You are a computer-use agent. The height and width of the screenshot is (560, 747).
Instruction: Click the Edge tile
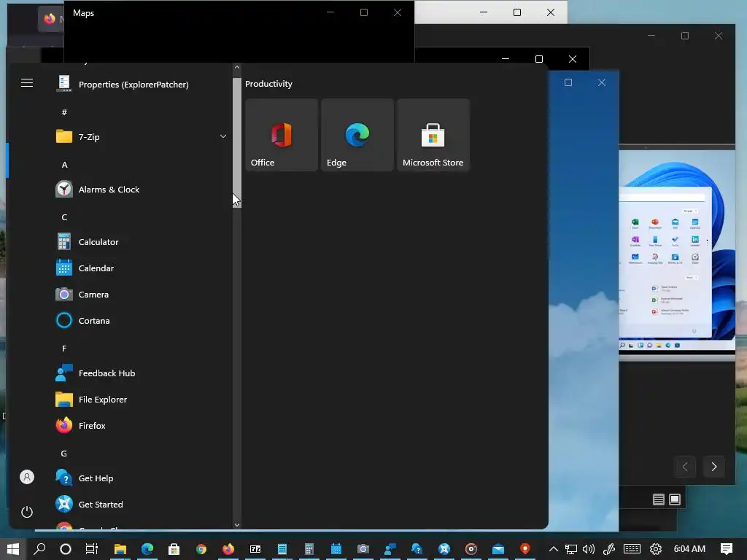(x=357, y=135)
